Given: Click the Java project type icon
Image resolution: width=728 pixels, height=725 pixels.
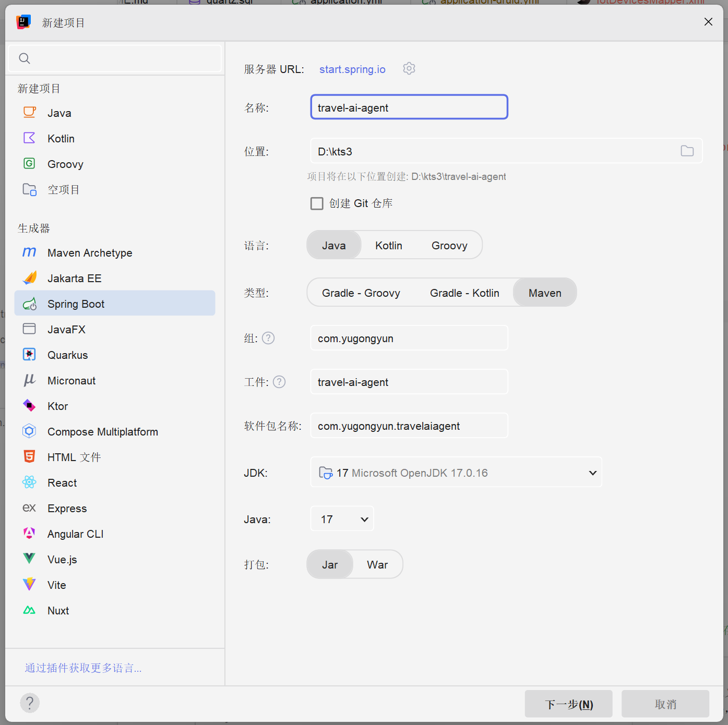Looking at the screenshot, I should click(30, 113).
